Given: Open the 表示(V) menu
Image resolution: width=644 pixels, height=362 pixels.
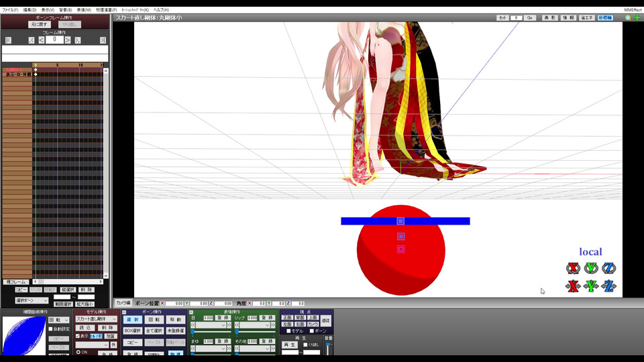Looking at the screenshot, I should pos(48,10).
